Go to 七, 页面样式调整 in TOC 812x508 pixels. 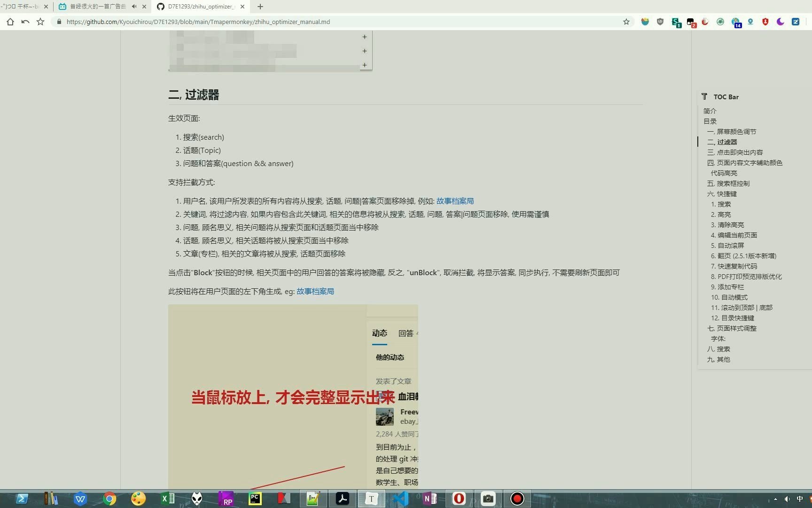[x=732, y=328]
